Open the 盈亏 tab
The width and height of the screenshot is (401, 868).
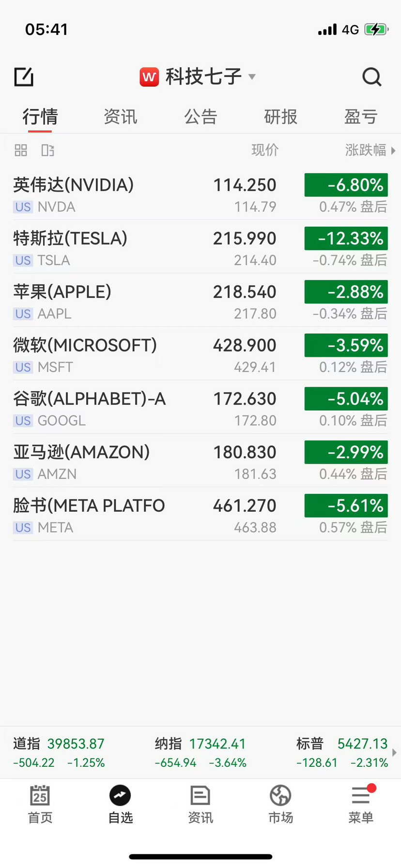[x=360, y=117]
